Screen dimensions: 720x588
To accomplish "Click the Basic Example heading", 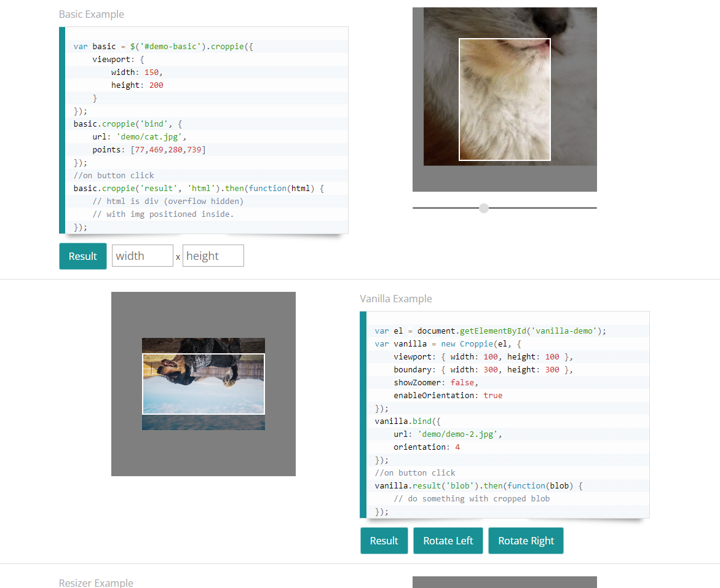I will (x=91, y=14).
